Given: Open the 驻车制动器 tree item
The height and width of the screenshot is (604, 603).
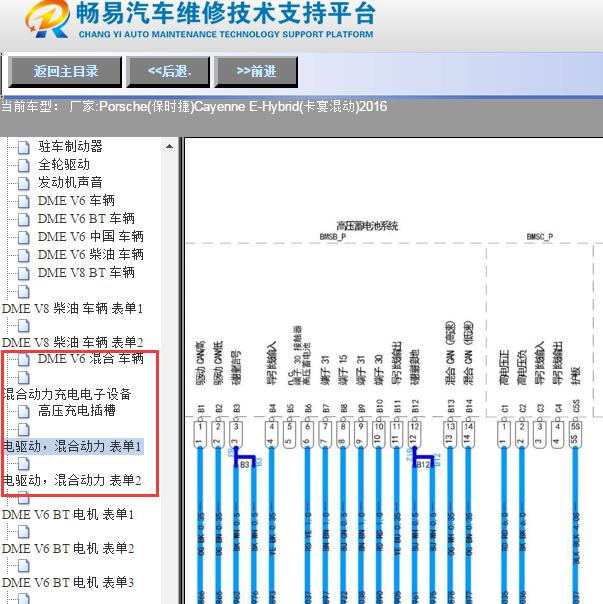Looking at the screenshot, I should [70, 146].
